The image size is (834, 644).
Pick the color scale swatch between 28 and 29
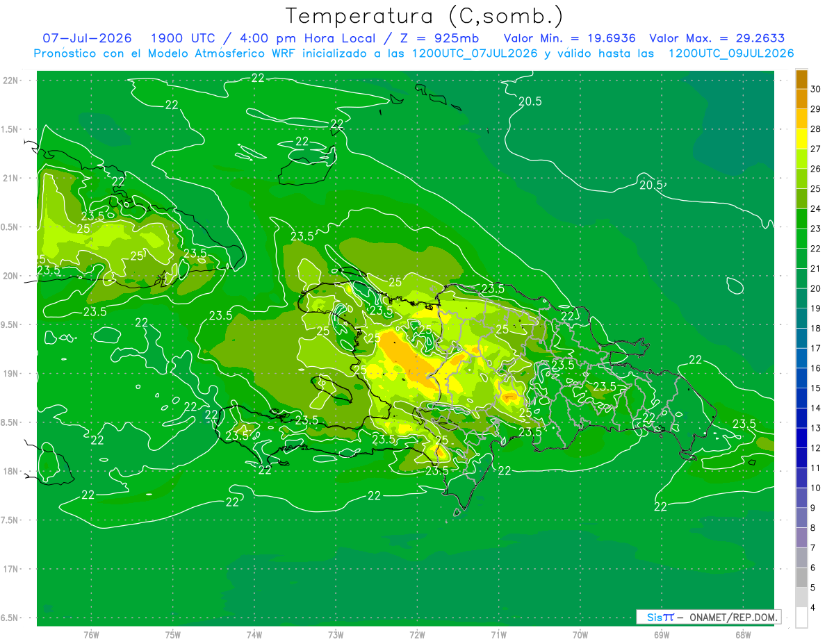click(801, 119)
